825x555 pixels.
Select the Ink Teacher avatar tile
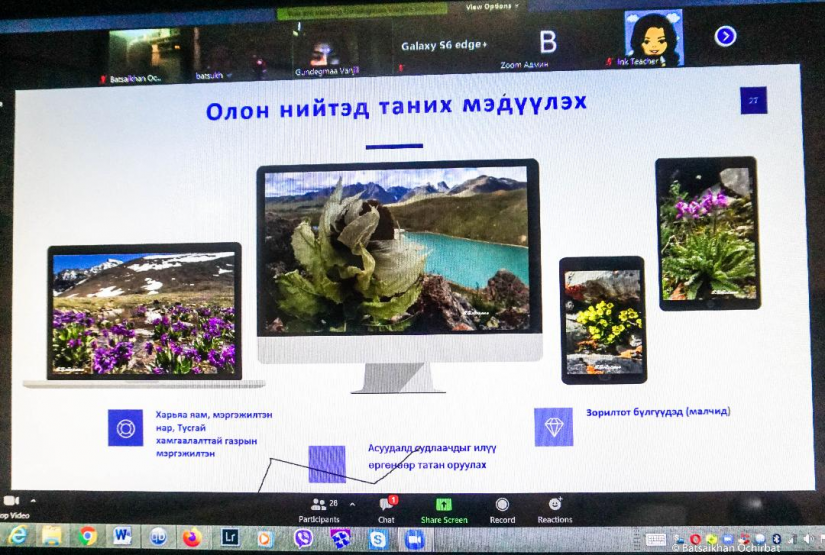pyautogui.click(x=652, y=39)
